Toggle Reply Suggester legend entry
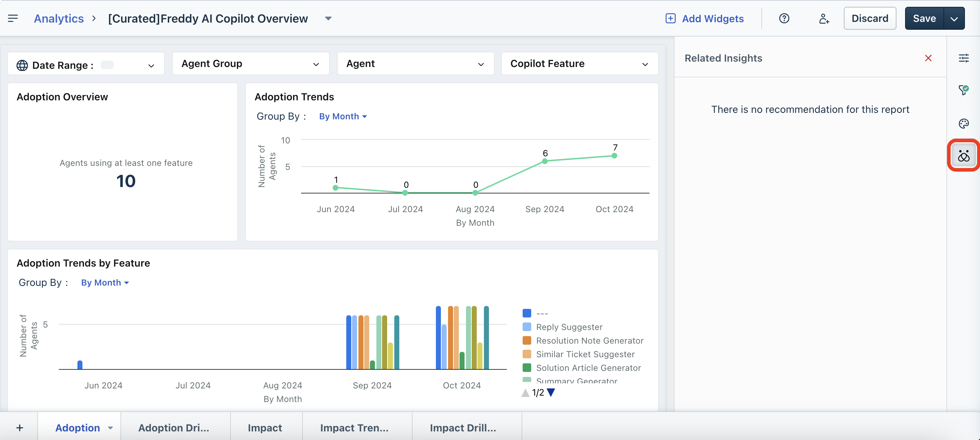 569,327
